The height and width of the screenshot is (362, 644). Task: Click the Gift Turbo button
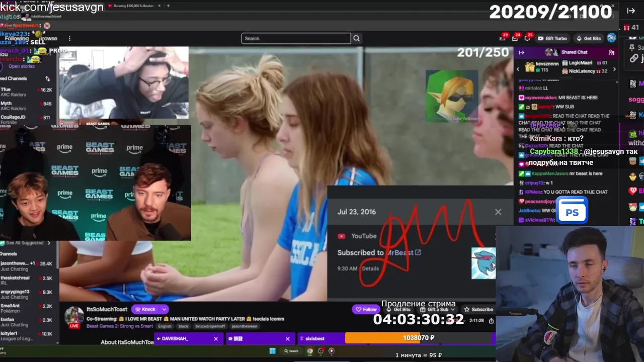(552, 38)
